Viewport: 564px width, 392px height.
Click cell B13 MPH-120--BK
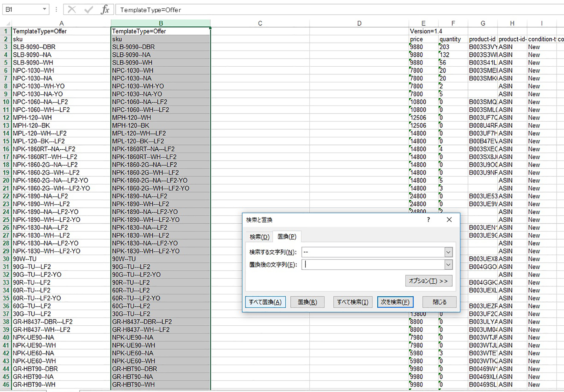[161, 125]
